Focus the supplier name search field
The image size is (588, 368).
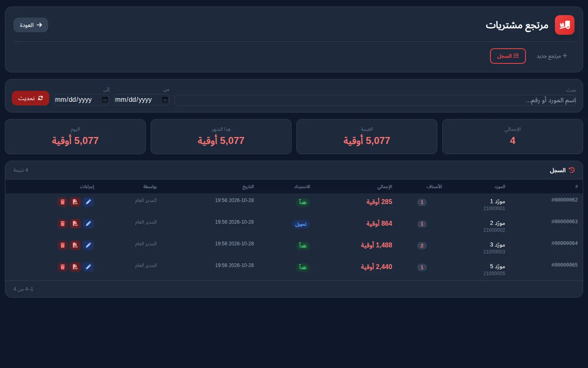click(x=375, y=100)
